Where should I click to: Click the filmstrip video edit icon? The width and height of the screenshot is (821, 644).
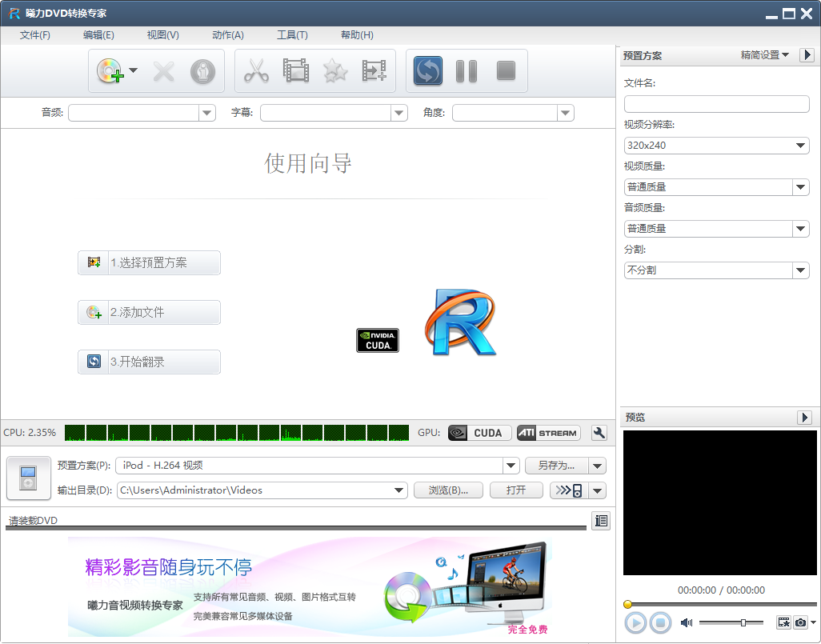point(296,70)
